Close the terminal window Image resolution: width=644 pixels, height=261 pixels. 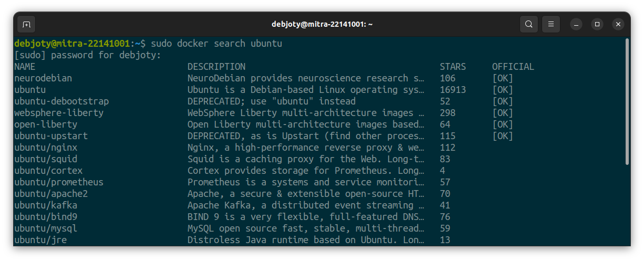click(618, 24)
